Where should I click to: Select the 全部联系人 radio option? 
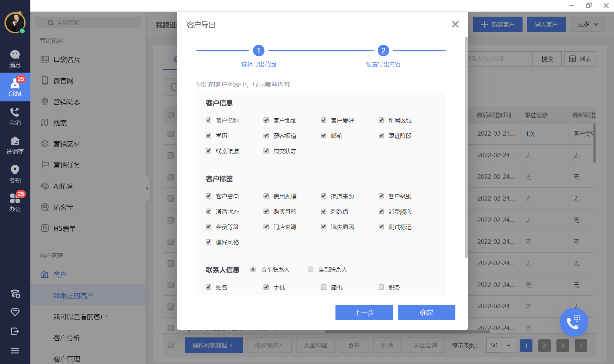[310, 270]
